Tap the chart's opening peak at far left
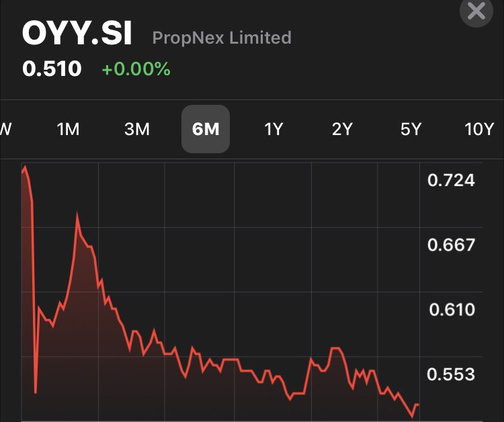 point(25,167)
